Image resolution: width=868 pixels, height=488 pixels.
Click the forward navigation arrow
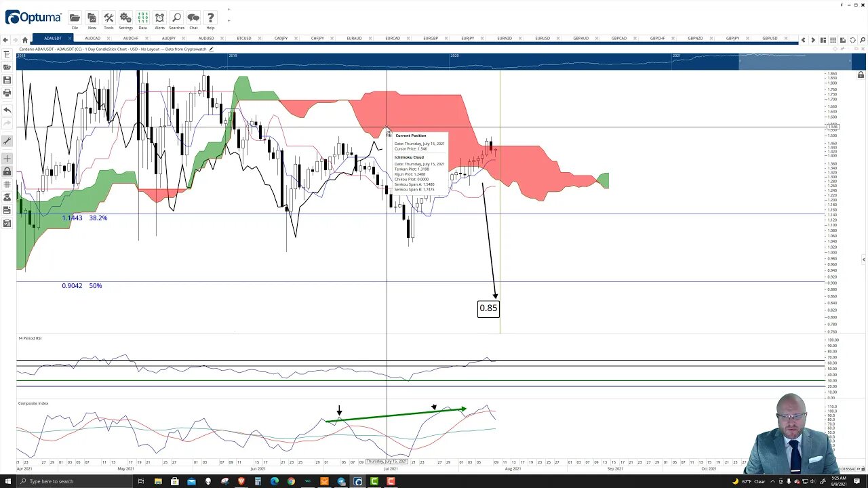[x=16, y=40]
